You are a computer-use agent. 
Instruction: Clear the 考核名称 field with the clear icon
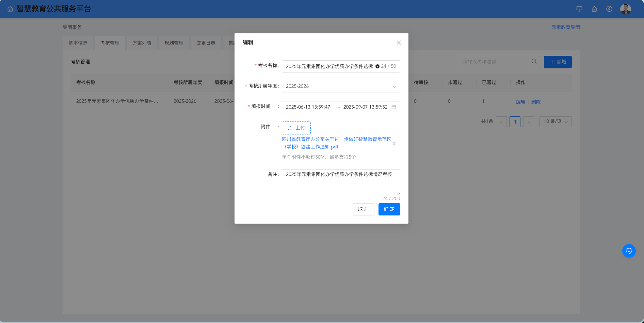(377, 66)
